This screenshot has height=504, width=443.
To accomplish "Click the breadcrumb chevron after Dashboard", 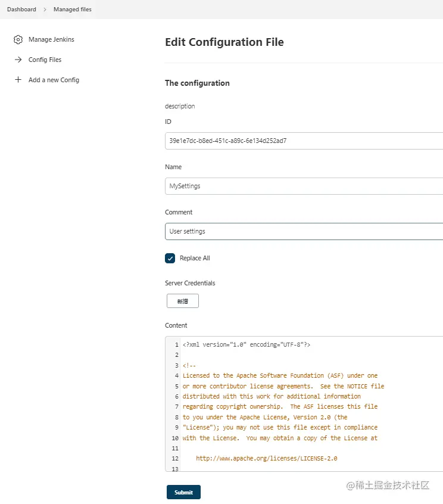I will point(45,10).
